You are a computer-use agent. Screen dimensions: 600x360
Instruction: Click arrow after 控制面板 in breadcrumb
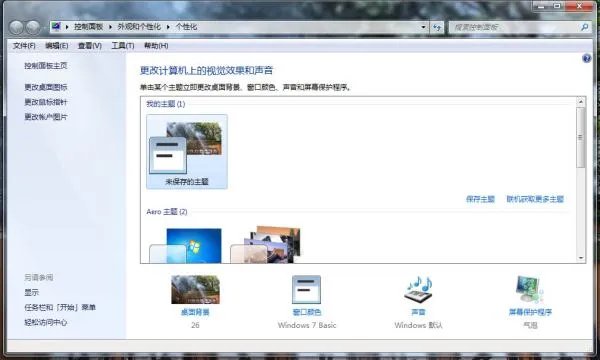[x=110, y=27]
